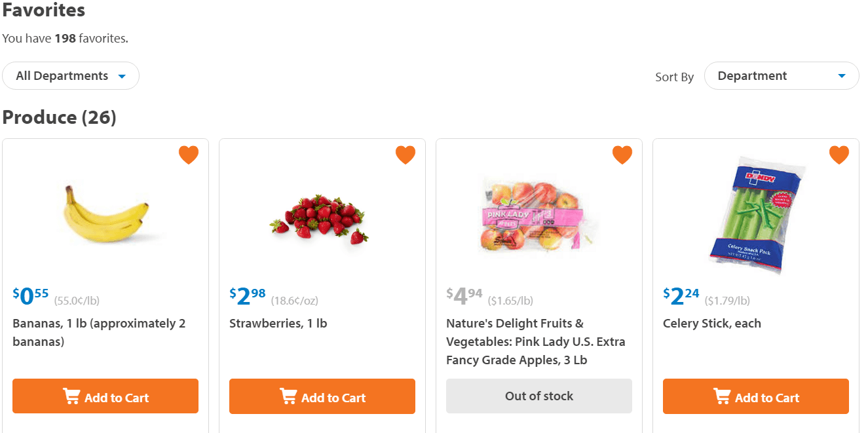This screenshot has width=868, height=433.
Task: Add Bananas to cart
Action: point(105,396)
